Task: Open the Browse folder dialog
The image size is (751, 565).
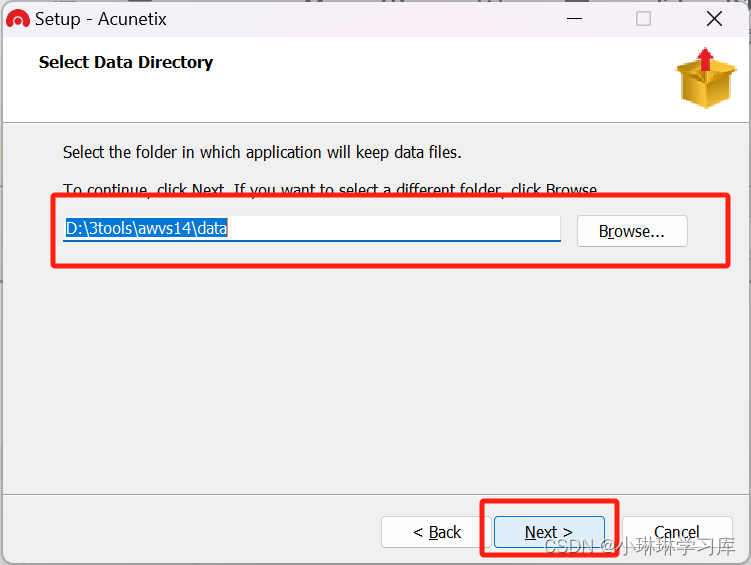Action: [632, 231]
